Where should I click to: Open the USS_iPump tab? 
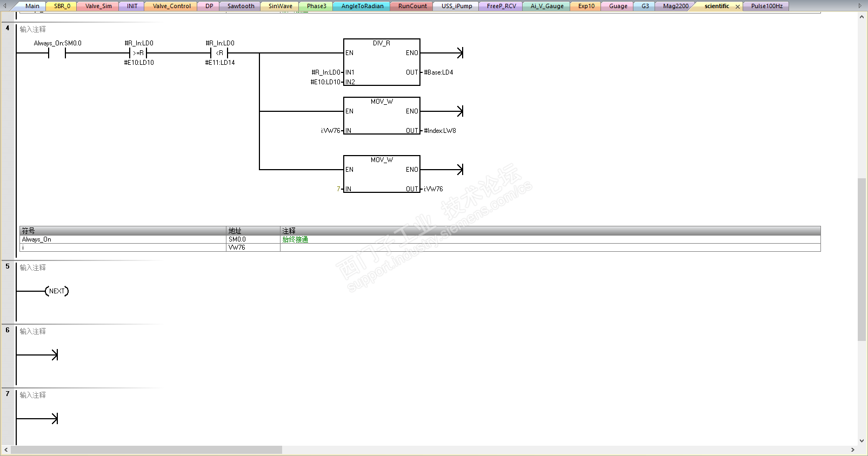[456, 6]
